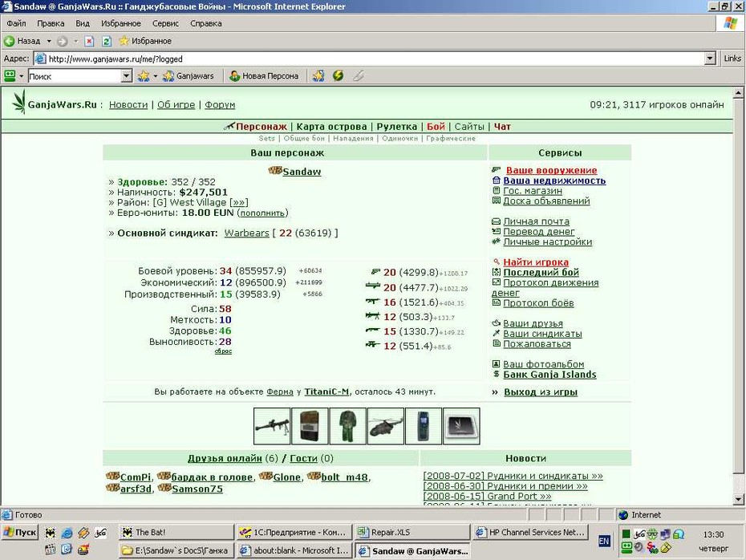Expand the address bar dropdown
The image size is (746, 560).
tap(710, 59)
